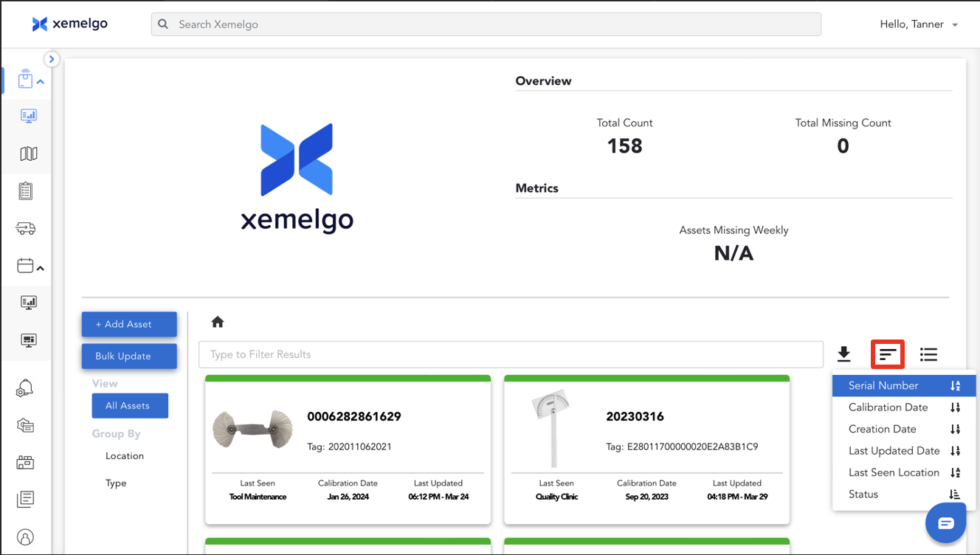The width and height of the screenshot is (980, 555).
Task: Toggle Creation Date sort direction icon
Action: point(956,430)
